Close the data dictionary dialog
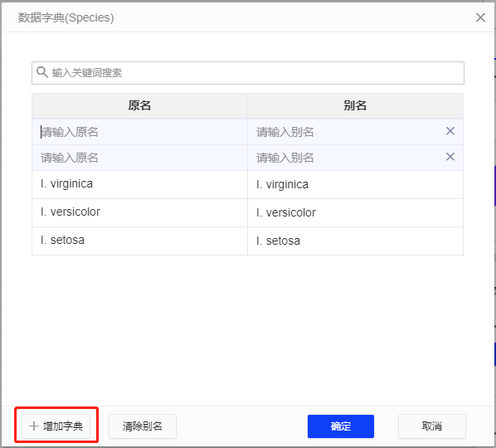The height and width of the screenshot is (448, 496). (480, 17)
